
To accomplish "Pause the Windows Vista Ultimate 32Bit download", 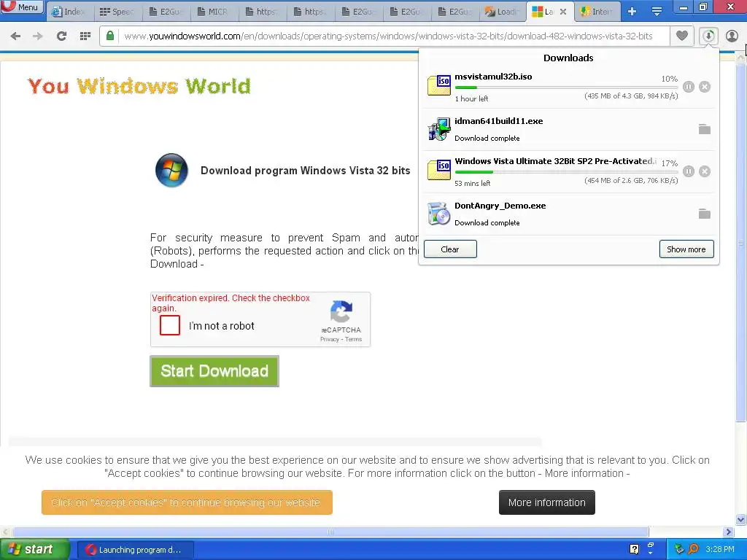I will (x=689, y=171).
